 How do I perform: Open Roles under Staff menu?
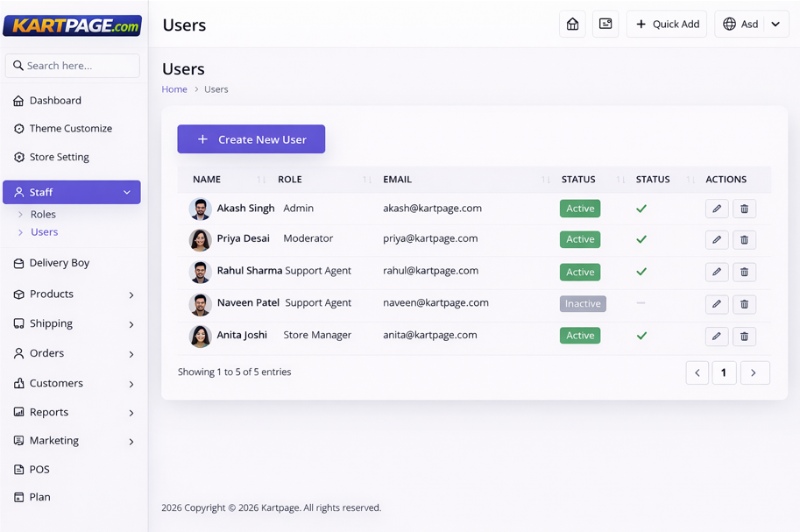coord(43,214)
